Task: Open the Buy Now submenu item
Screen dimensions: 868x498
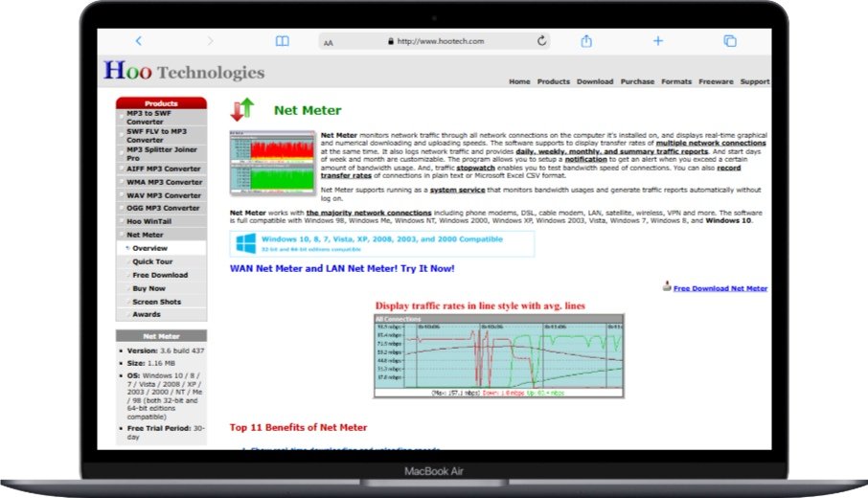Action: (x=161, y=288)
